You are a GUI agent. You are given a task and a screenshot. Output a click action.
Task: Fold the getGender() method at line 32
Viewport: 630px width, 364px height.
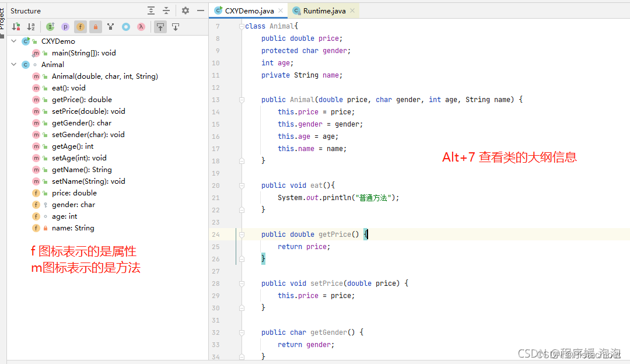tap(242, 332)
